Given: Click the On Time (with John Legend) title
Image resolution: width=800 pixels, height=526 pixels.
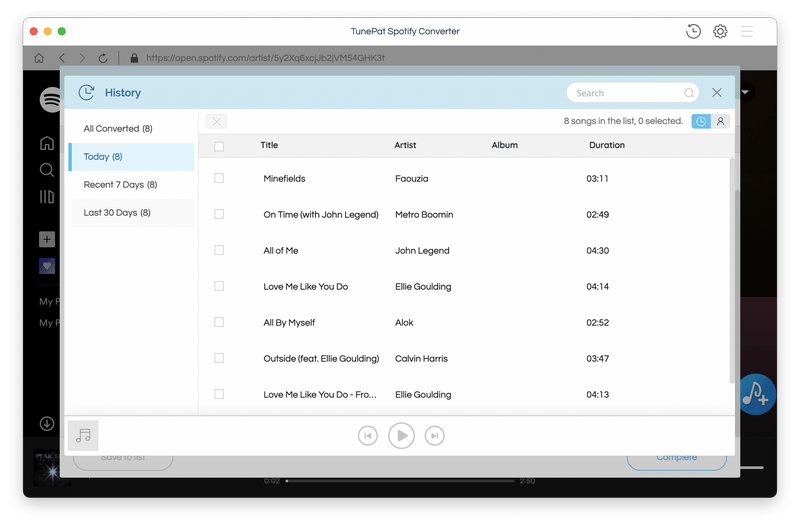Looking at the screenshot, I should (321, 215).
